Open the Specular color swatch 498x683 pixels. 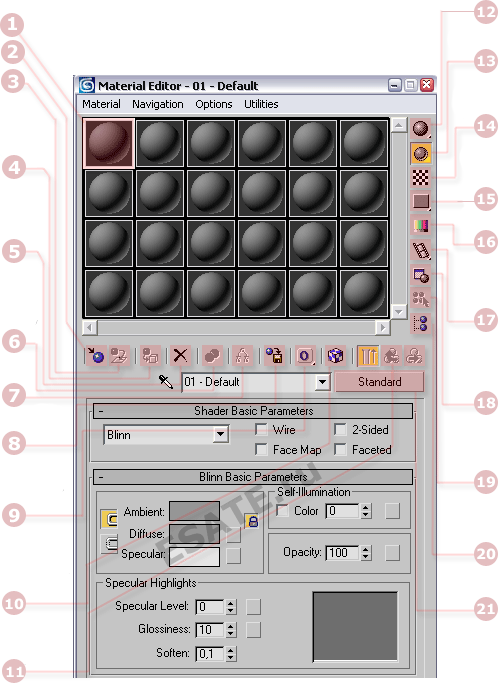click(194, 557)
